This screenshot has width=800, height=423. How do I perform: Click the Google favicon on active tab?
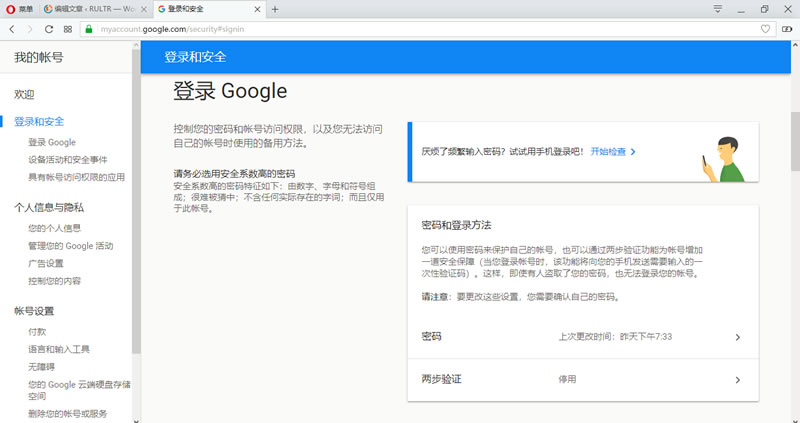coord(162,9)
